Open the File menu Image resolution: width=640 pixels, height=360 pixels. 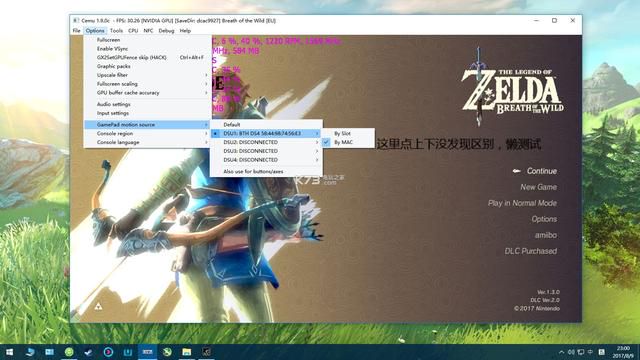(76, 31)
